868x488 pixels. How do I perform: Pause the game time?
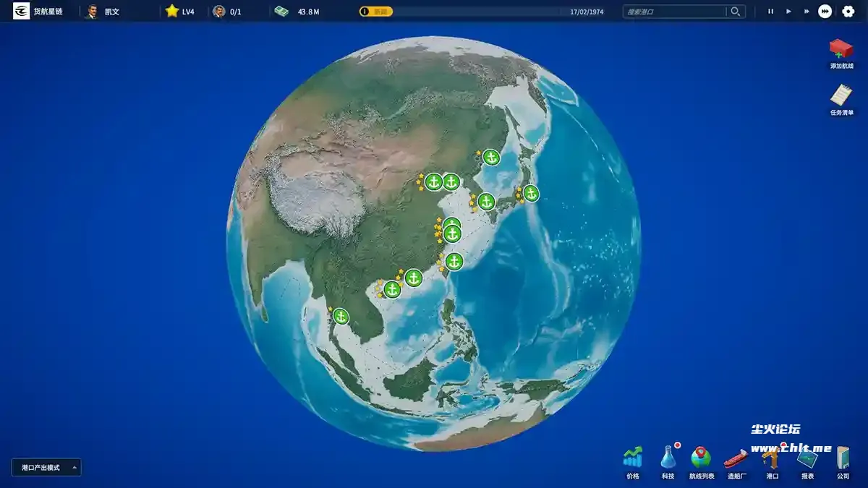coord(770,12)
